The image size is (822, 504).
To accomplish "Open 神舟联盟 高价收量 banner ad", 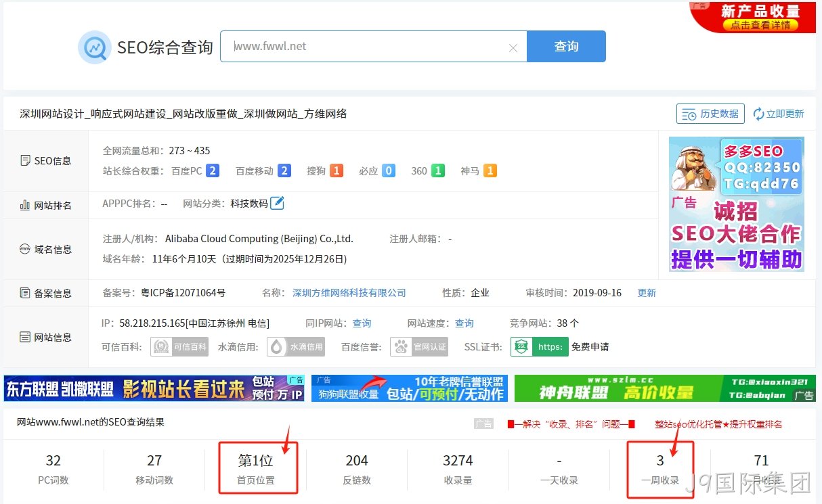I will click(665, 388).
